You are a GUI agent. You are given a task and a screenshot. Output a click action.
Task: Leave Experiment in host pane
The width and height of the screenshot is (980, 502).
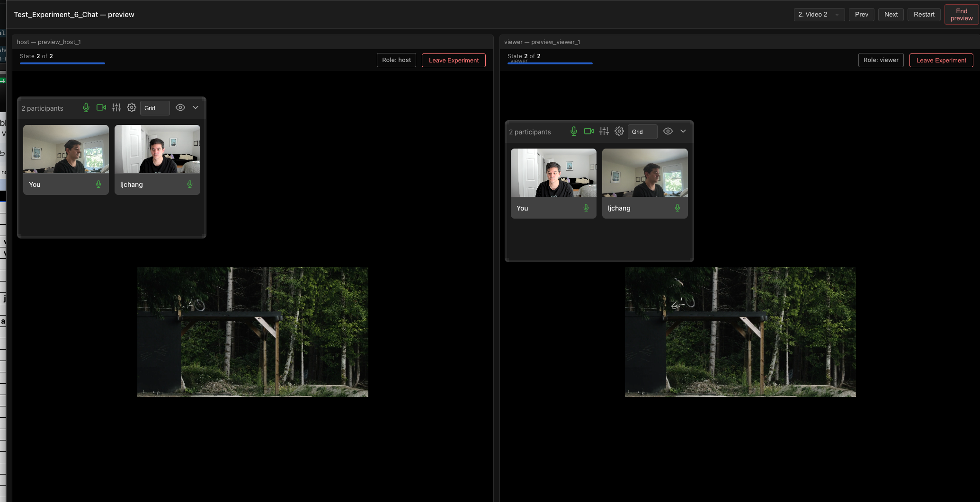454,60
